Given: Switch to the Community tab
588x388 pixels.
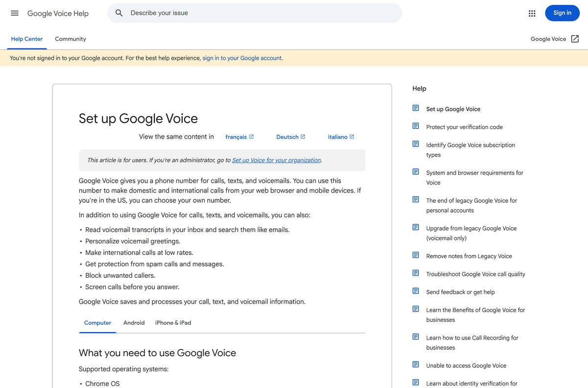Looking at the screenshot, I should 71,39.
